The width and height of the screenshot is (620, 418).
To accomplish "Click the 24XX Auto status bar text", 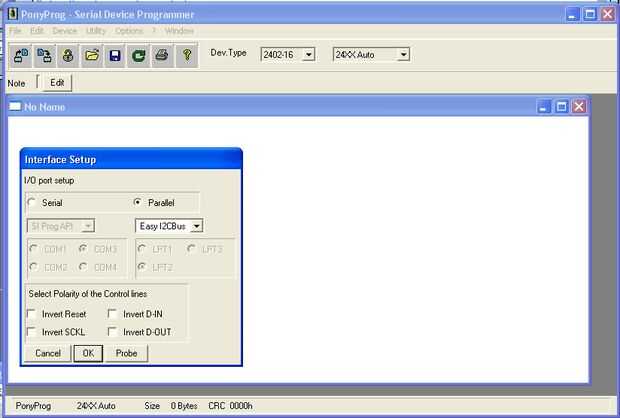I will pos(96,406).
